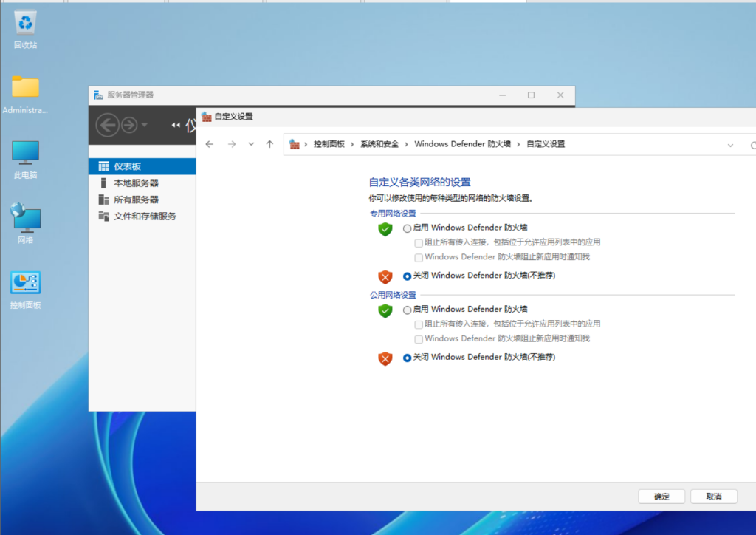Click green shield icon under 公用网络设置
Screen dimensions: 756x535
pos(385,310)
